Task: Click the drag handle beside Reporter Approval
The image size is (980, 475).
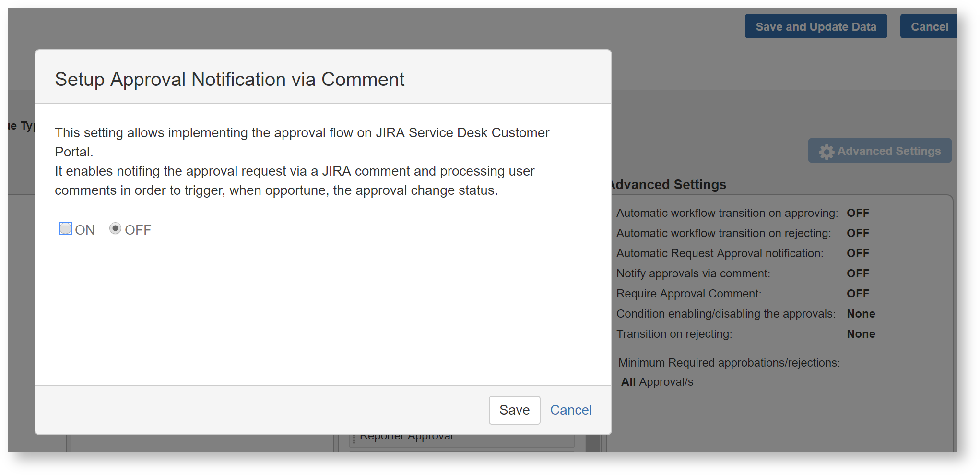Action: coord(354,439)
